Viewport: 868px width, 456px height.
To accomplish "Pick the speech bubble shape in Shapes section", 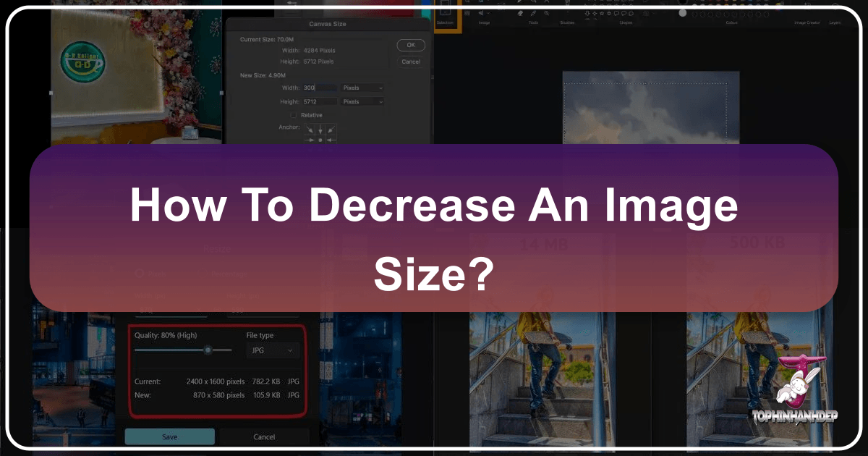I will pyautogui.click(x=616, y=13).
